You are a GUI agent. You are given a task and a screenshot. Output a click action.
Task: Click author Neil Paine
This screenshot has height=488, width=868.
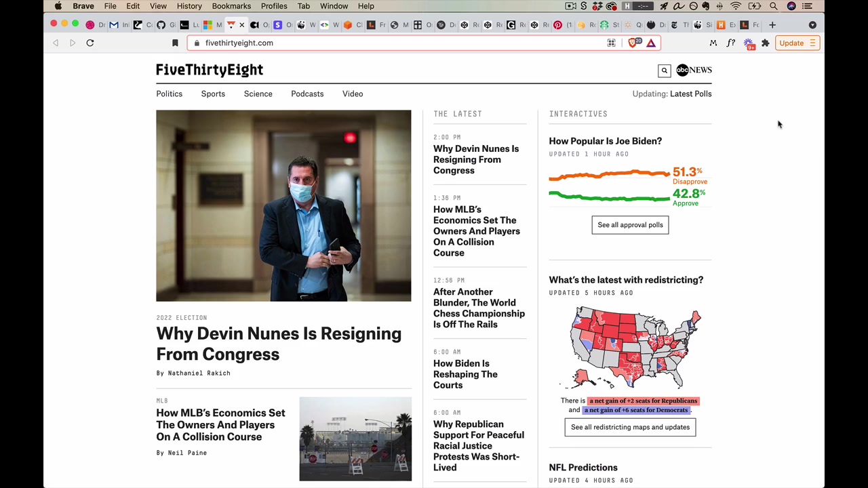(x=187, y=453)
